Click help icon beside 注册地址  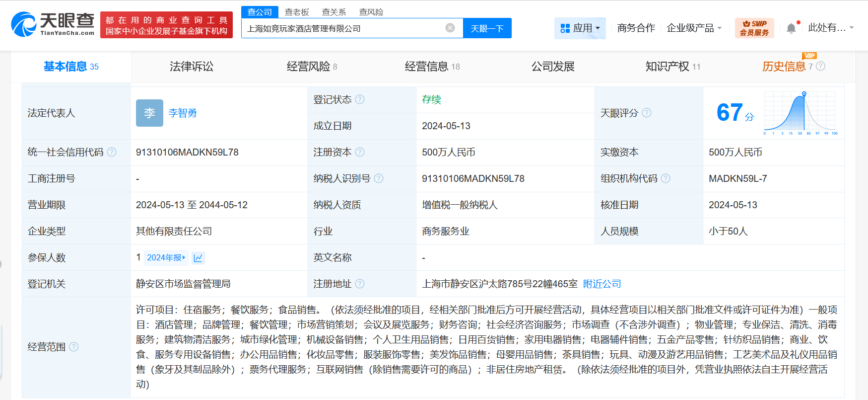click(360, 284)
